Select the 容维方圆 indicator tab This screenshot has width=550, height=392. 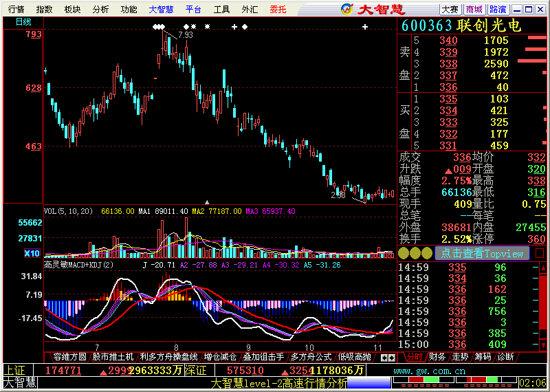coord(70,357)
